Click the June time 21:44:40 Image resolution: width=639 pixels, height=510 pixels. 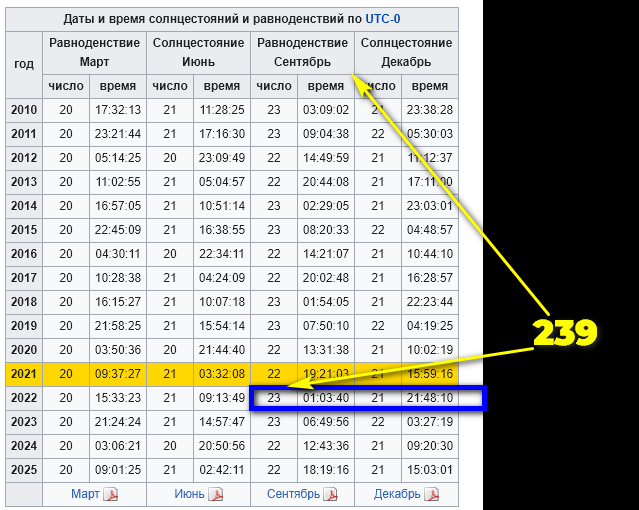point(222,350)
